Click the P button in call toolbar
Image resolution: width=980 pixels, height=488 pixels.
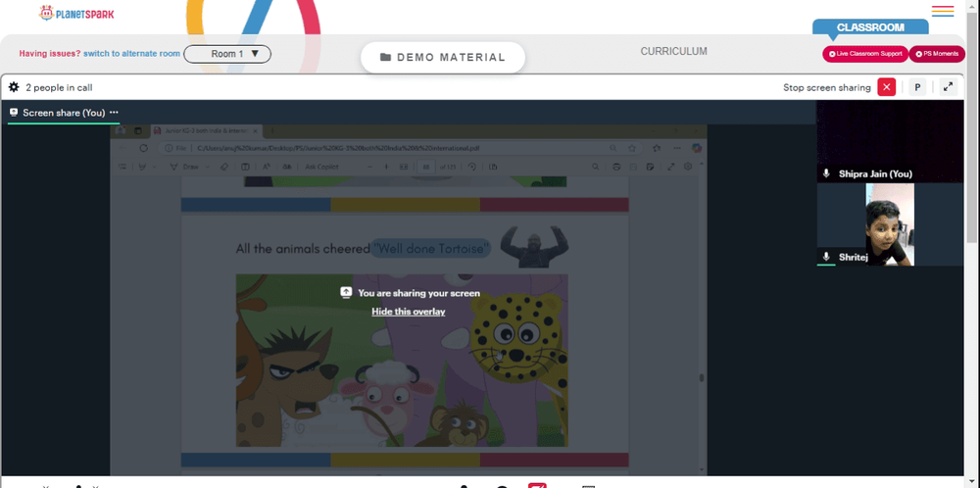pos(917,87)
